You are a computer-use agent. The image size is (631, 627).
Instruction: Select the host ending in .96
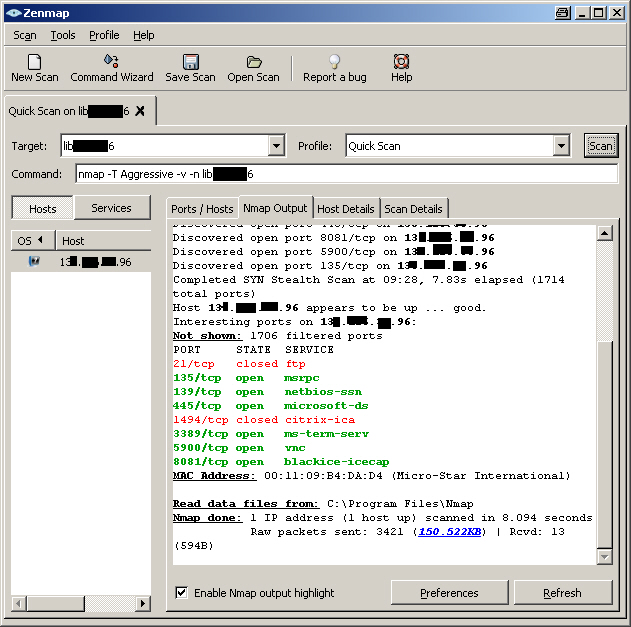click(x=81, y=262)
